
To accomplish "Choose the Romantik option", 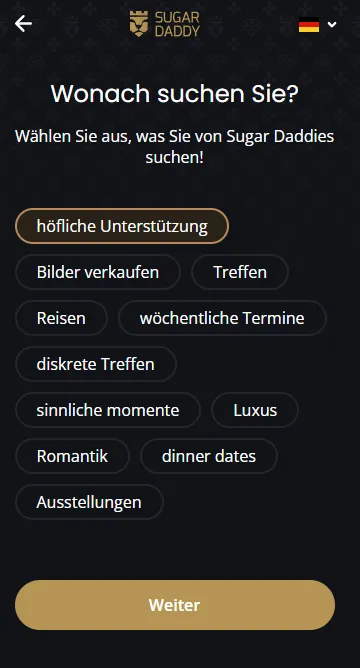I will pos(72,456).
